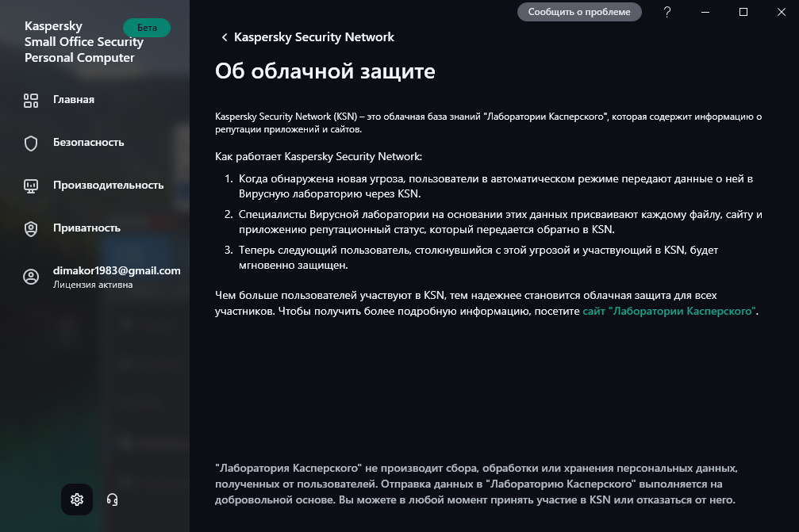799x532 pixels.
Task: Open the settings gear icon
Action: [77, 499]
